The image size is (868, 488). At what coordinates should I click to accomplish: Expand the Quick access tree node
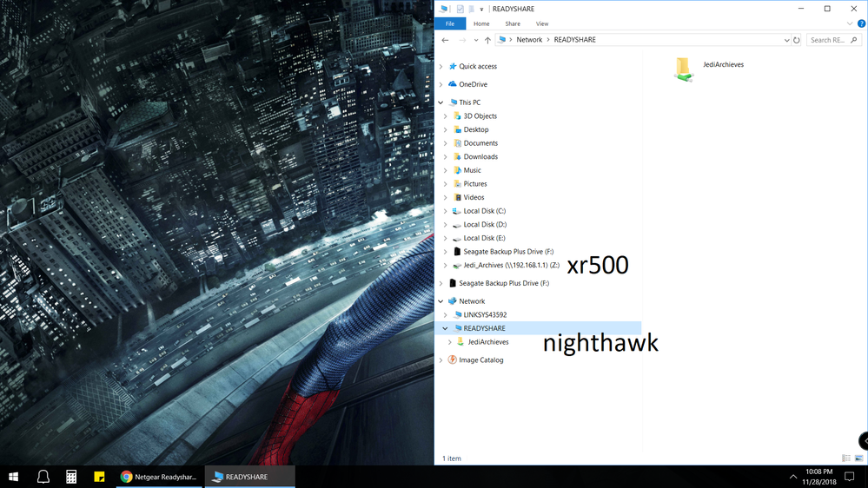click(x=441, y=66)
